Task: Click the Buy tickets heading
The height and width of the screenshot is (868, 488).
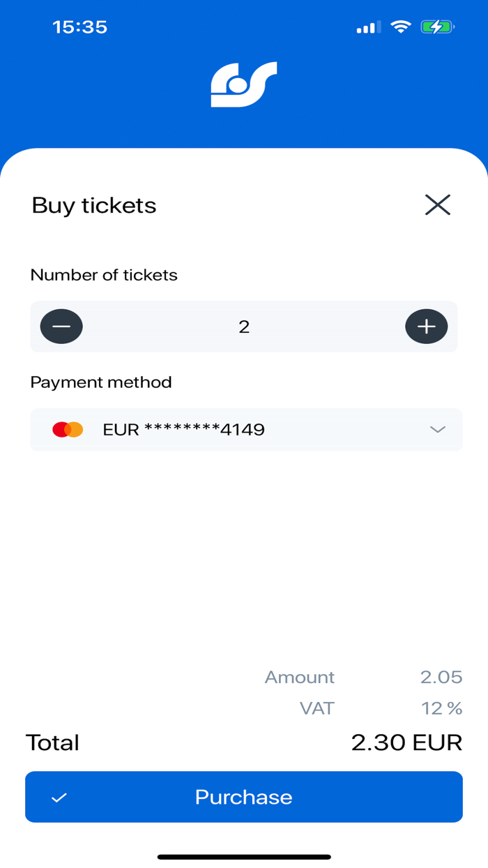Action: [93, 205]
